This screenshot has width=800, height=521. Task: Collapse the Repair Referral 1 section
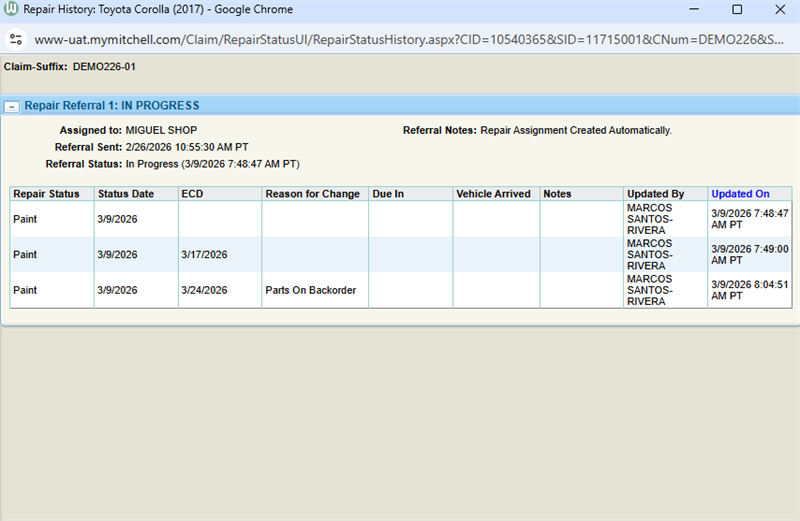(x=11, y=107)
